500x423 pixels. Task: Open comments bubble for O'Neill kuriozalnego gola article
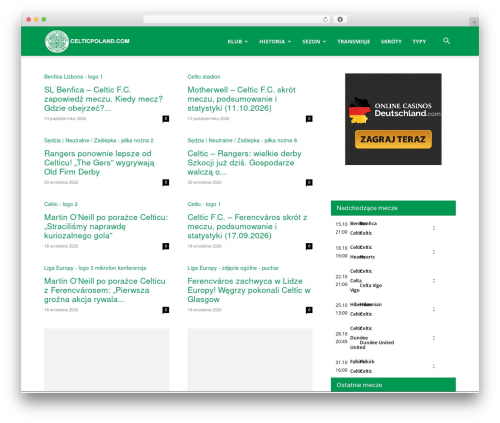166,246
